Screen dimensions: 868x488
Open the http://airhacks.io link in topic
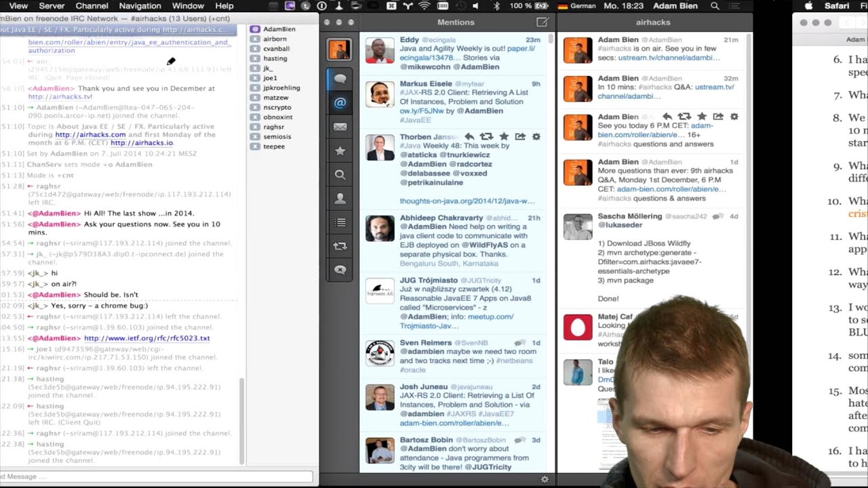(142, 143)
